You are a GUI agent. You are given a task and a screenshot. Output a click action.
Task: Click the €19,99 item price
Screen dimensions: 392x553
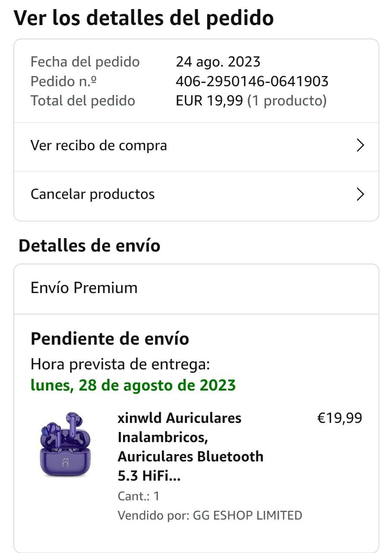coord(339,418)
